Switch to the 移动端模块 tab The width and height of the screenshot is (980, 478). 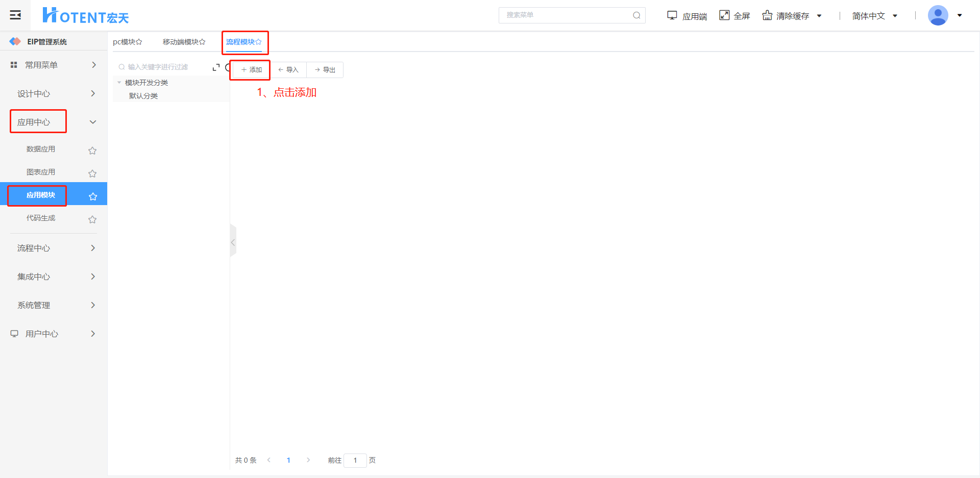tap(181, 42)
